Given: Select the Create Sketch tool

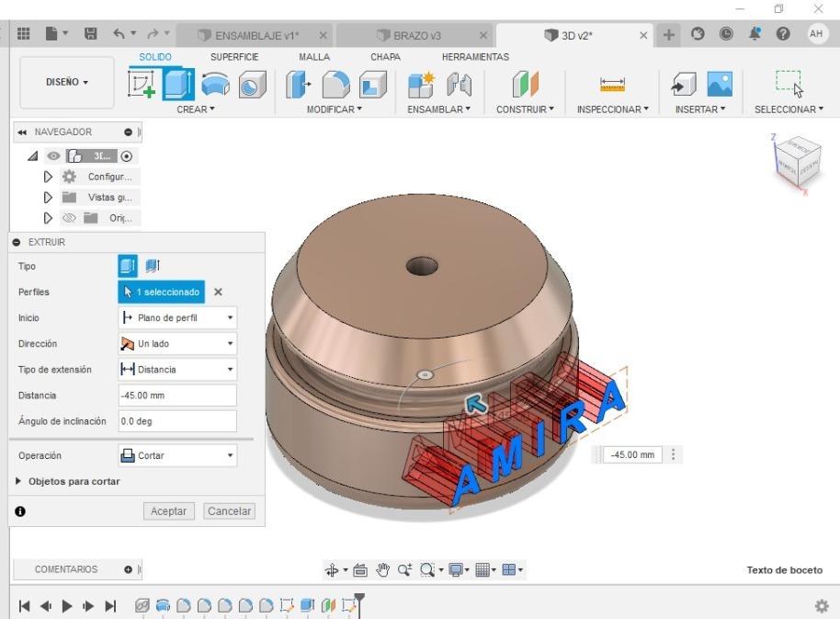Looking at the screenshot, I should pyautogui.click(x=142, y=84).
